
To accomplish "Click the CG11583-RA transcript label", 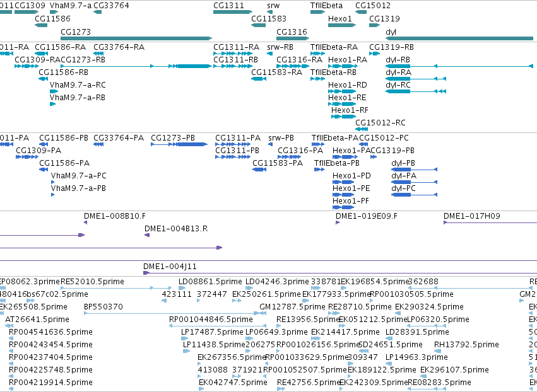I will click(x=277, y=72).
